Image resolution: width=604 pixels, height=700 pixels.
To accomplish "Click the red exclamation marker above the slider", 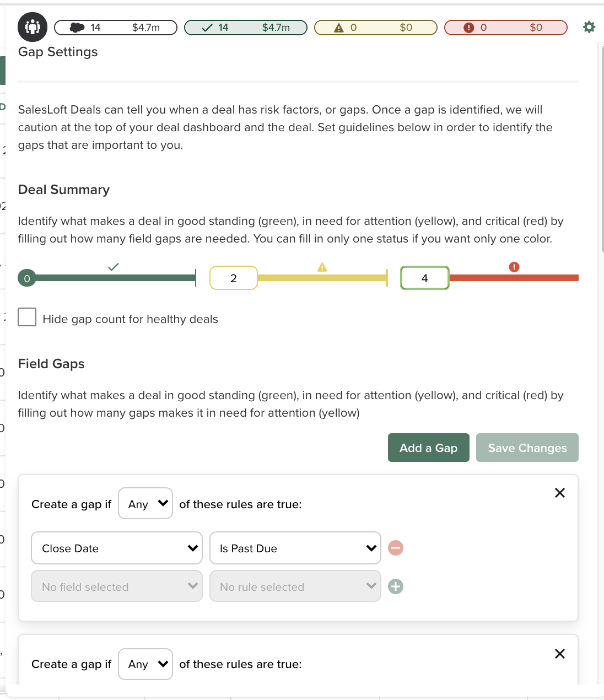I will click(514, 267).
